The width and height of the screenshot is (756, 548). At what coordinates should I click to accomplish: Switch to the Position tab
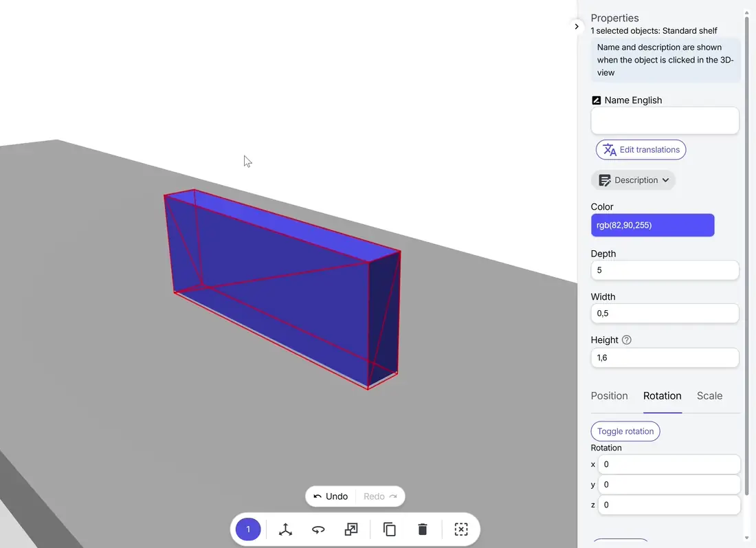click(609, 396)
